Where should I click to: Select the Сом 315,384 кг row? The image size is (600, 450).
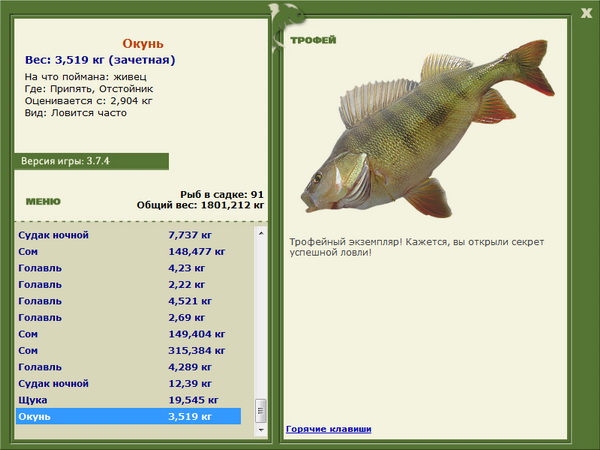129,350
